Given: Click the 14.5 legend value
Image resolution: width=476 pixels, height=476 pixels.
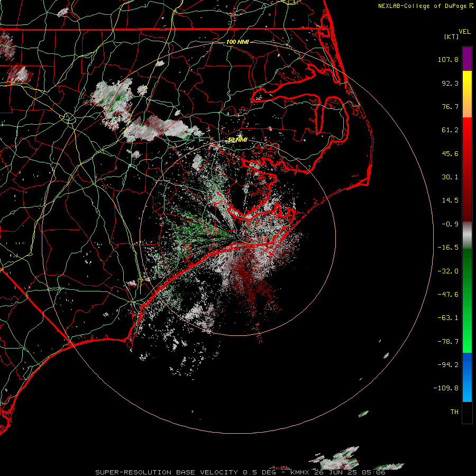Looking at the screenshot, I should (450, 200).
